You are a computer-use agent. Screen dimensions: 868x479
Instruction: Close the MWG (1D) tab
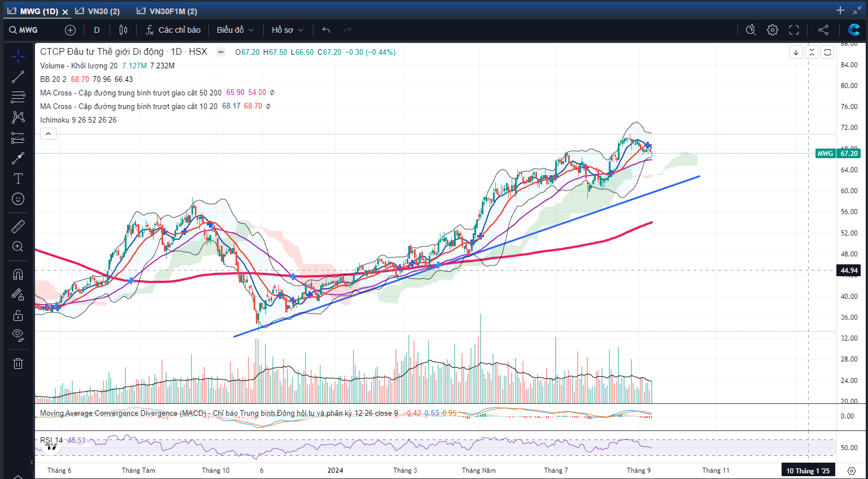click(x=65, y=12)
